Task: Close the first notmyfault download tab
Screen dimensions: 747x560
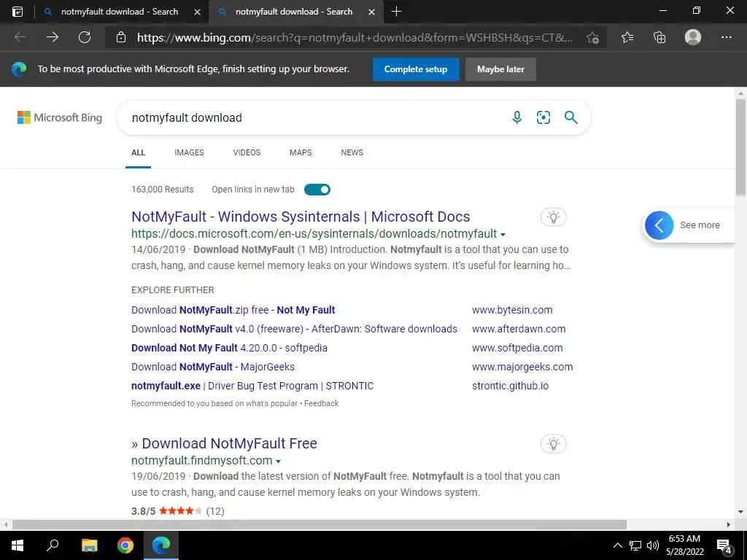Action: 197,12
